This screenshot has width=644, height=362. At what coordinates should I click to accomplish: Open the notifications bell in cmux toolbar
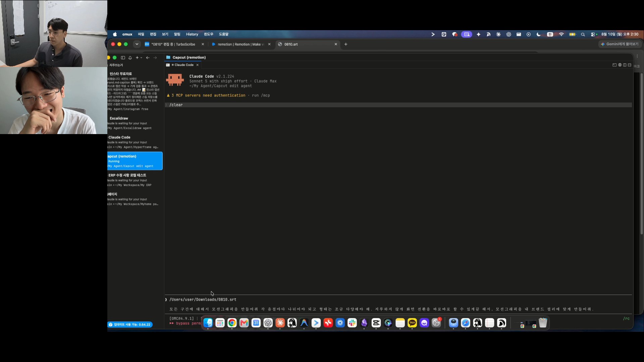click(x=130, y=58)
